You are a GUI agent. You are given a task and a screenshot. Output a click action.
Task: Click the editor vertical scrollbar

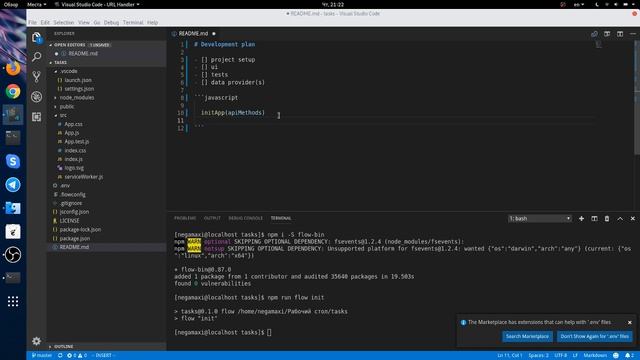(637, 98)
